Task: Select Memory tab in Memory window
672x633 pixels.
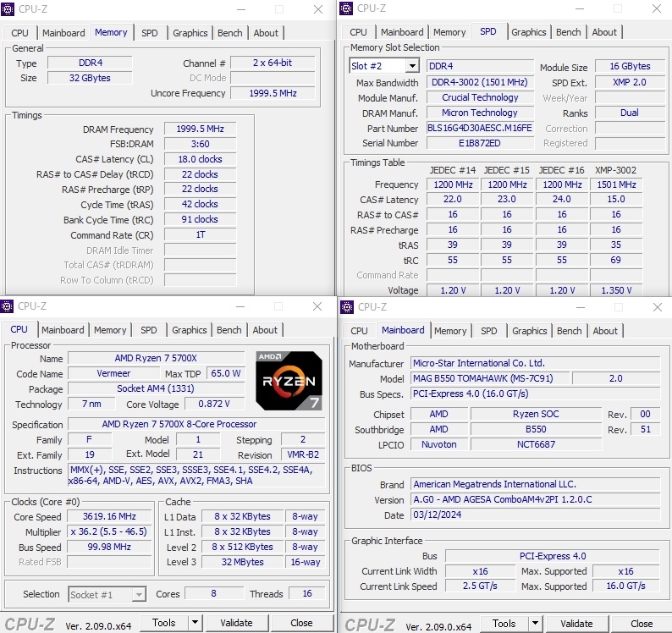Action: pos(111,32)
